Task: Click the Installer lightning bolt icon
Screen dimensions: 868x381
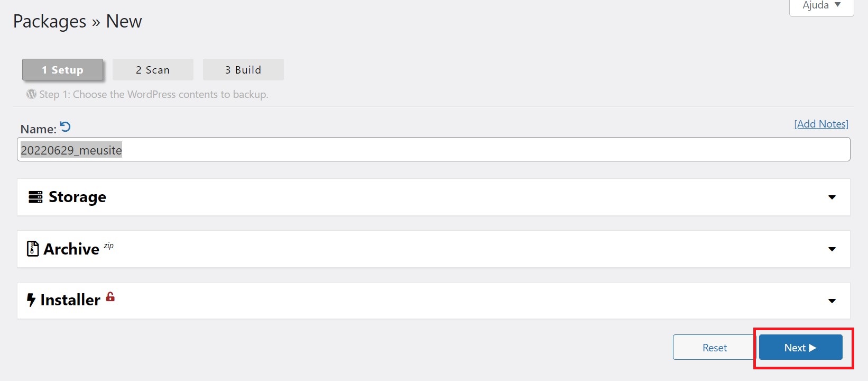Action: click(x=31, y=300)
